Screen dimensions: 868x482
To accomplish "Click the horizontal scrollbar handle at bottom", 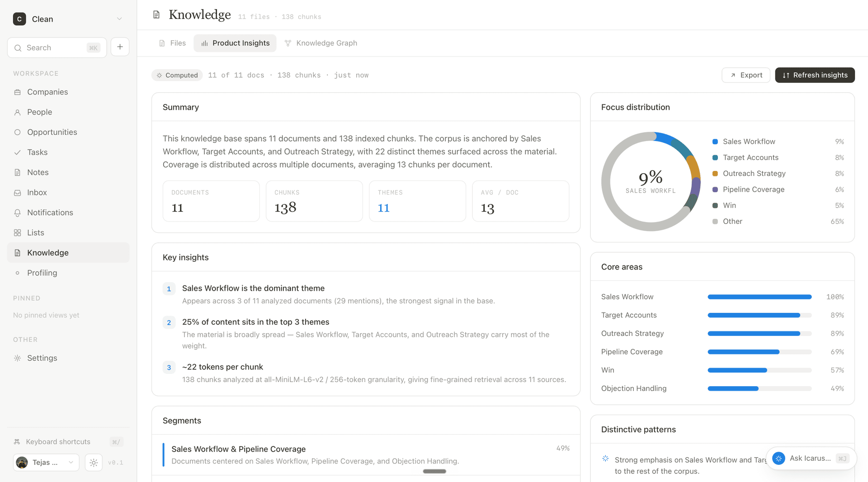I will tap(434, 471).
